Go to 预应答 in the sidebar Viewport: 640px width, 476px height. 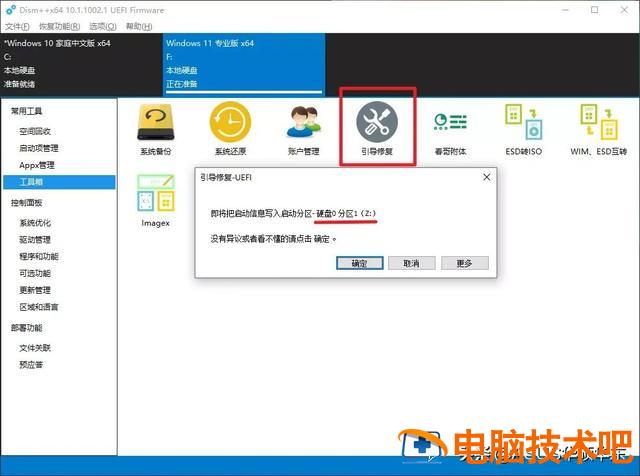[31, 365]
